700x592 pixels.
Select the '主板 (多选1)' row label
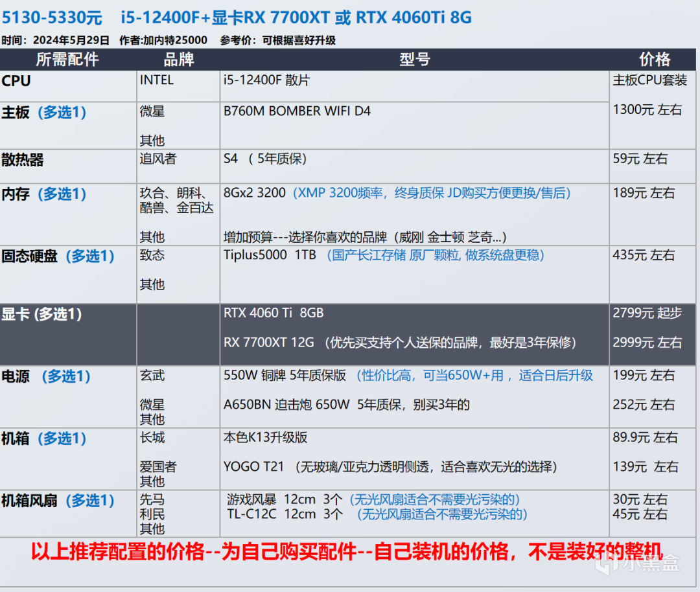pos(44,112)
